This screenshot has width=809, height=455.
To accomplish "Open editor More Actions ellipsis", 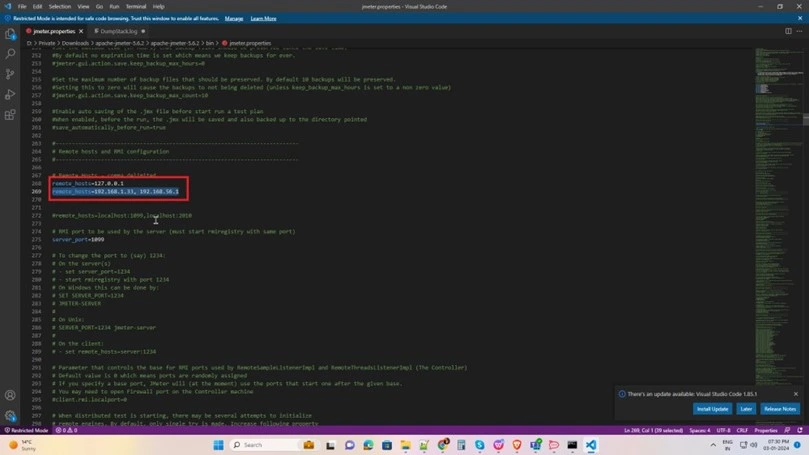I will [799, 31].
